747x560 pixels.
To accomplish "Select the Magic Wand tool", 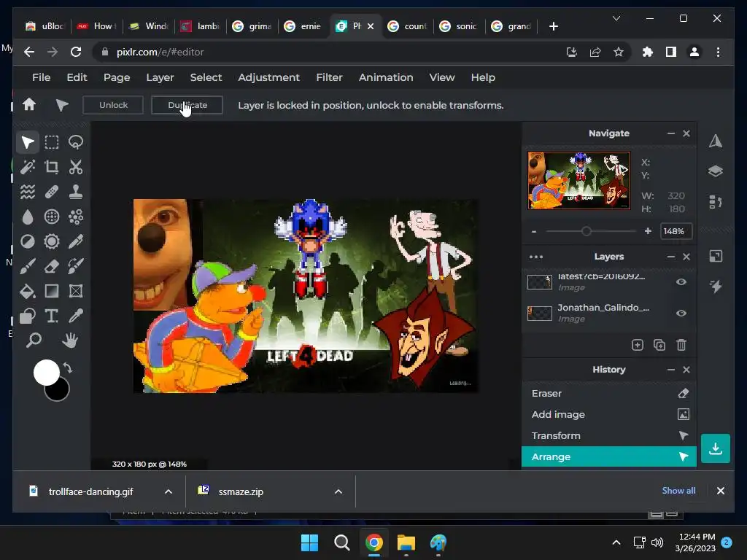I will 28,167.
